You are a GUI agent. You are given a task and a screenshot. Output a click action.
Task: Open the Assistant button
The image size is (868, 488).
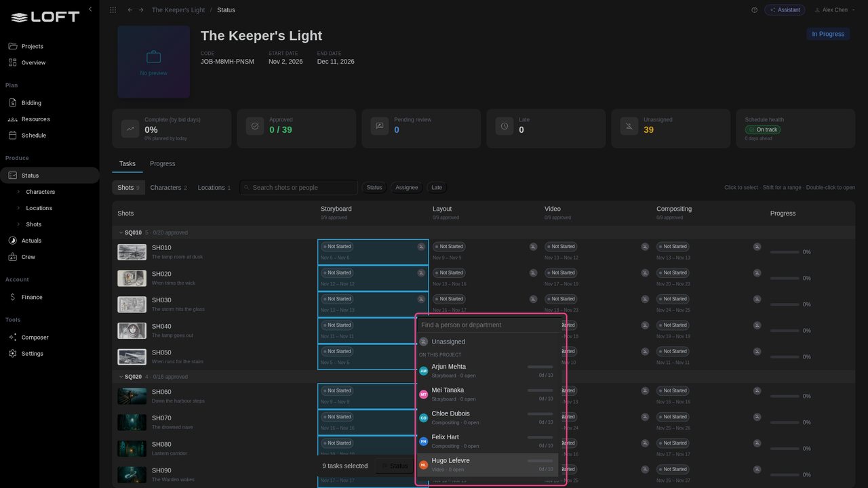pyautogui.click(x=785, y=10)
